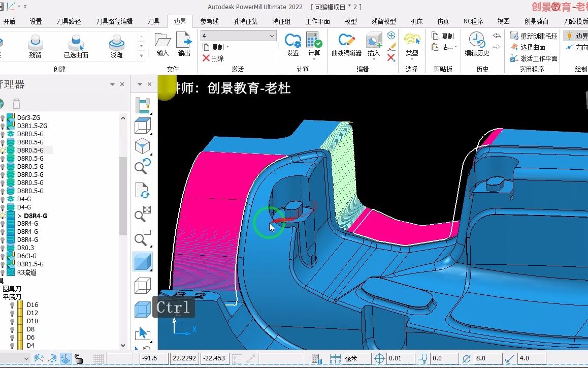The width and height of the screenshot is (588, 368).
Task: Click the Edit History (编辑历史) button
Action: point(477,44)
